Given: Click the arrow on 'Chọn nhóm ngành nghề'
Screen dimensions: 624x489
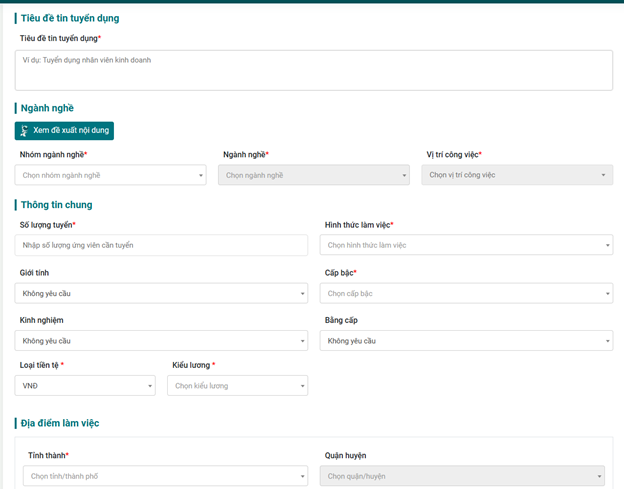Looking at the screenshot, I should point(201,176).
